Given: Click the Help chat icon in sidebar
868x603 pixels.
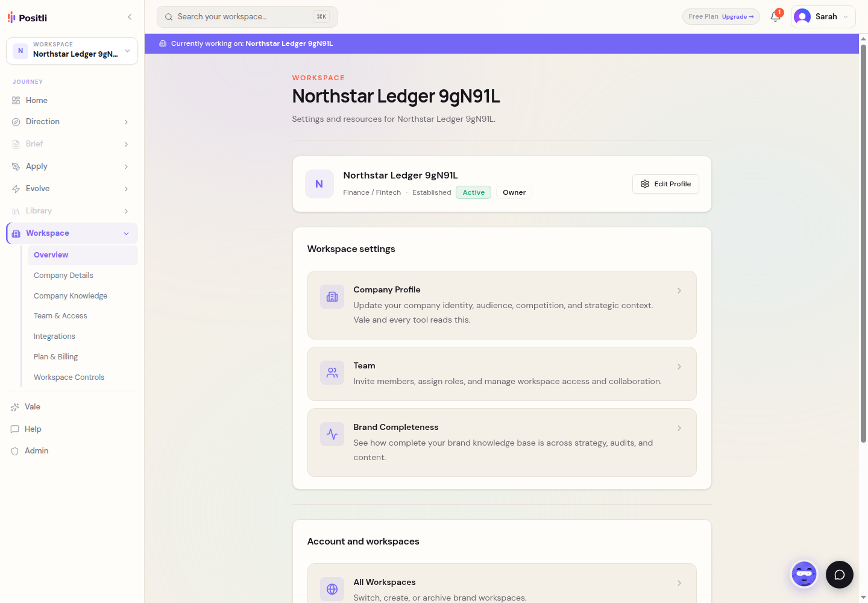Looking at the screenshot, I should 15,429.
